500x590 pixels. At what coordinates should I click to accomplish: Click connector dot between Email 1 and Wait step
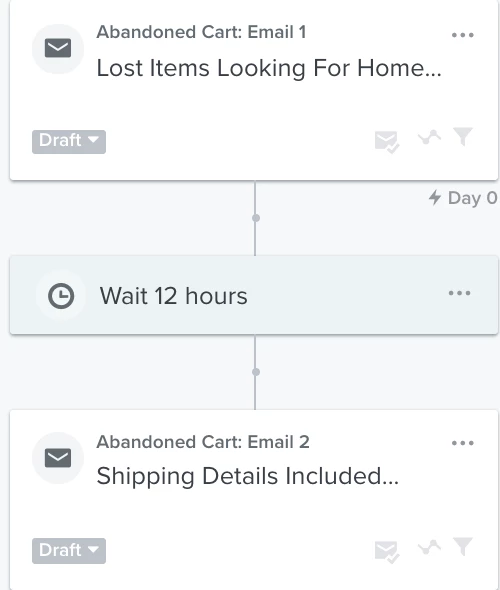click(256, 218)
